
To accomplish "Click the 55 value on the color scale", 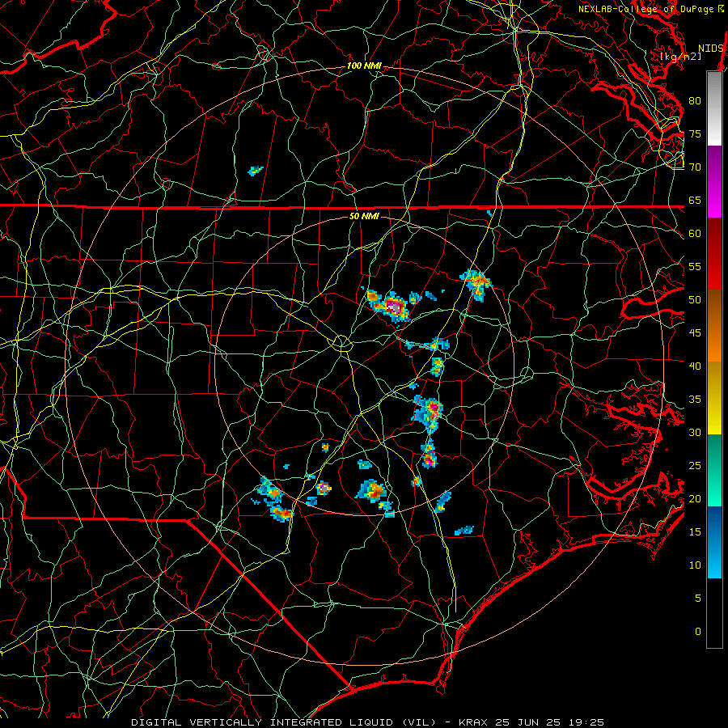I will point(695,266).
